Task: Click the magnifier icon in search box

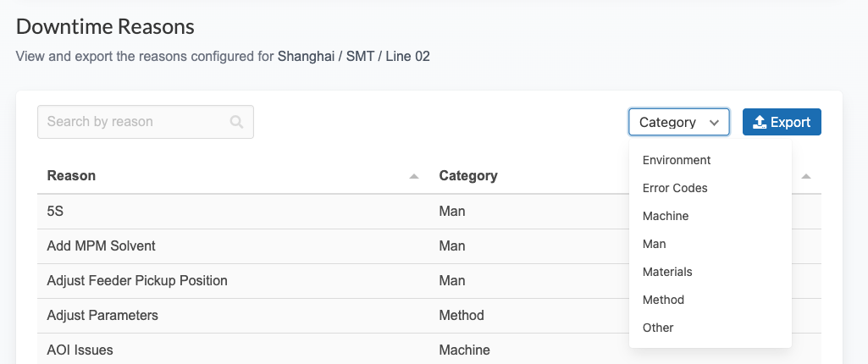Action: 236,122
